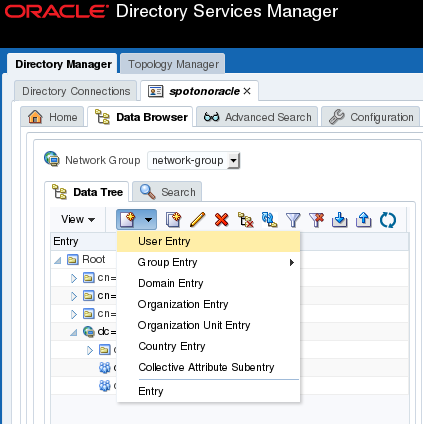
Task: Click the Clear filter funnel icon
Action: pos(317,220)
